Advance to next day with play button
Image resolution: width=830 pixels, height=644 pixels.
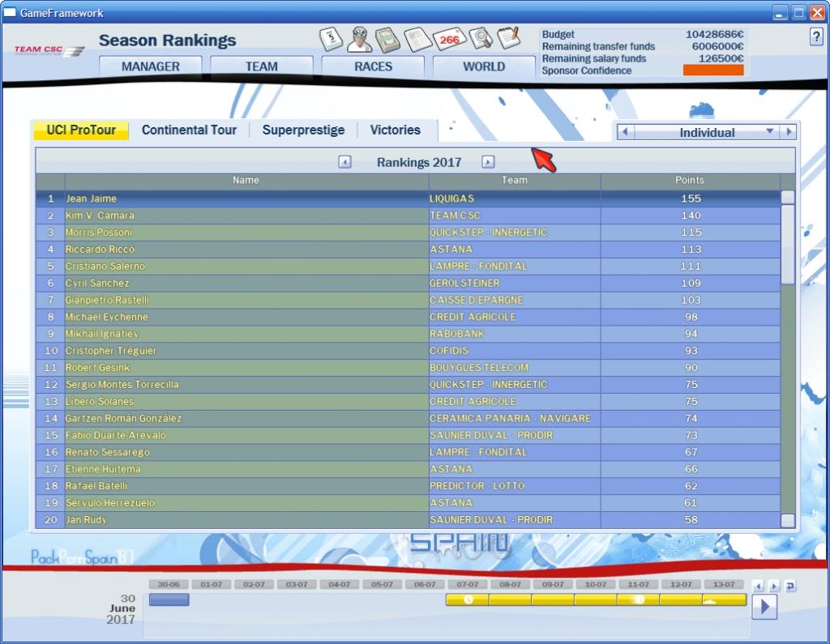pyautogui.click(x=764, y=606)
